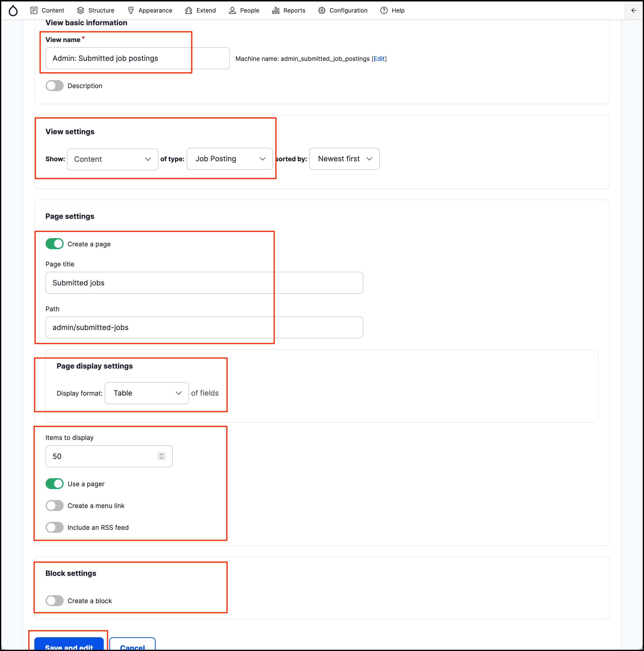
Task: Click the Reports bar chart icon
Action: point(275,11)
